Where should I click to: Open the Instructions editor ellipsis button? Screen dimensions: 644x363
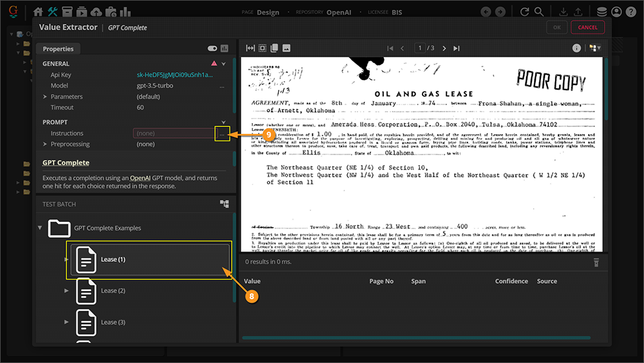pos(222,133)
